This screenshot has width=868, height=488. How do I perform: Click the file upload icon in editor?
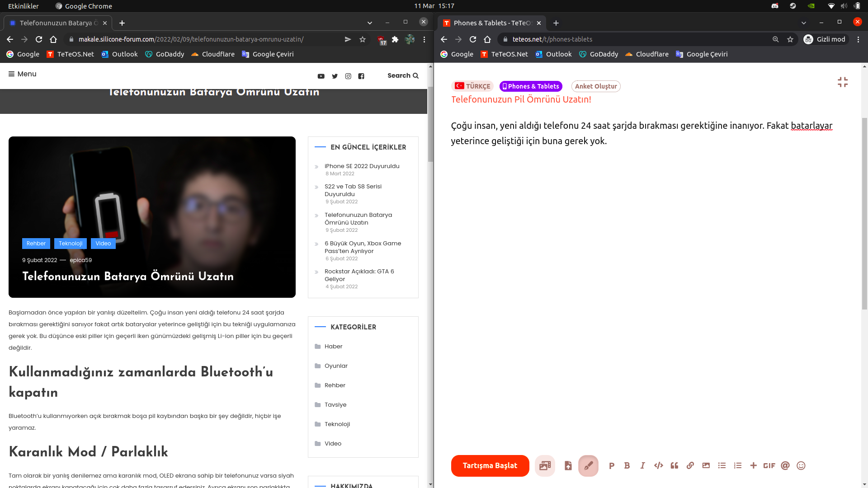[568, 465]
